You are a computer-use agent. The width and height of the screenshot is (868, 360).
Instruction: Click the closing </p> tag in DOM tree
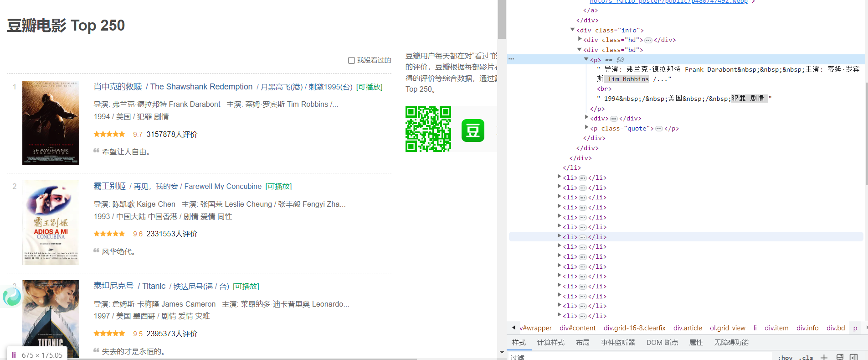pos(597,109)
